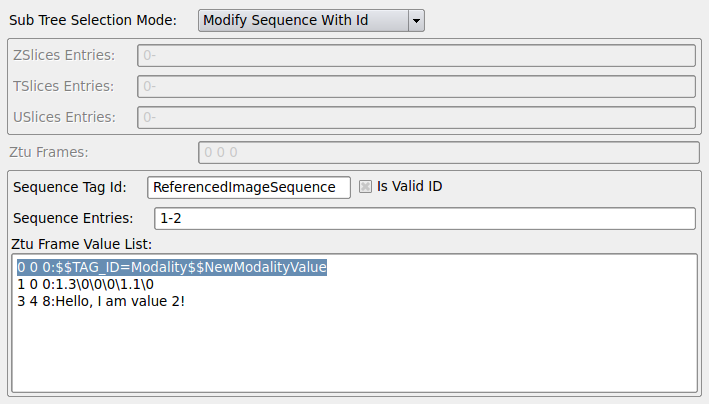Click the TSlices Entries label
This screenshot has height=404, width=709.
(64, 86)
